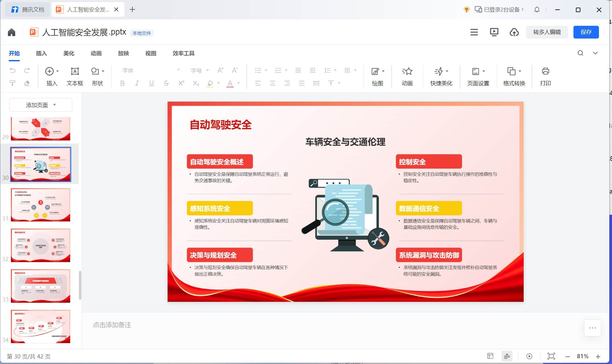This screenshot has height=364, width=612.
Task: Click the 转多人编辑 button
Action: pyautogui.click(x=547, y=32)
